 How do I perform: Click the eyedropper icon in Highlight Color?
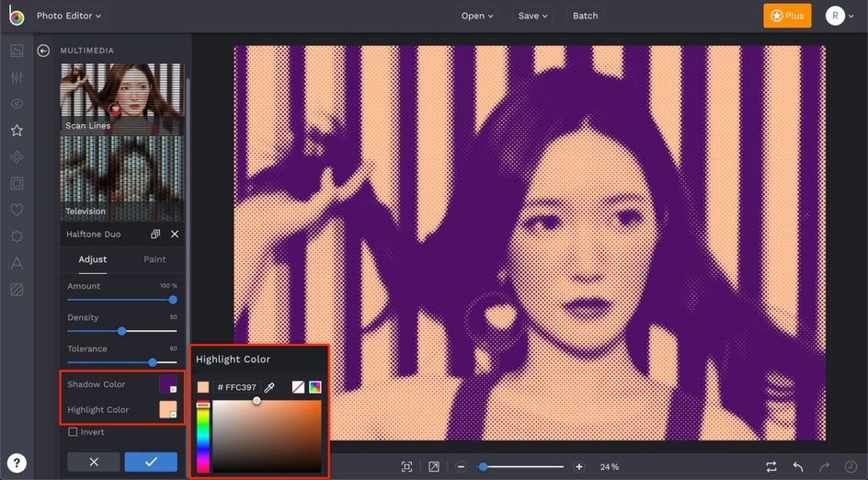268,388
